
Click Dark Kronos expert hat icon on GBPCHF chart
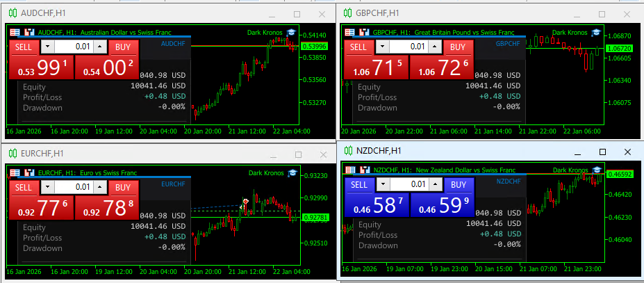click(x=595, y=33)
